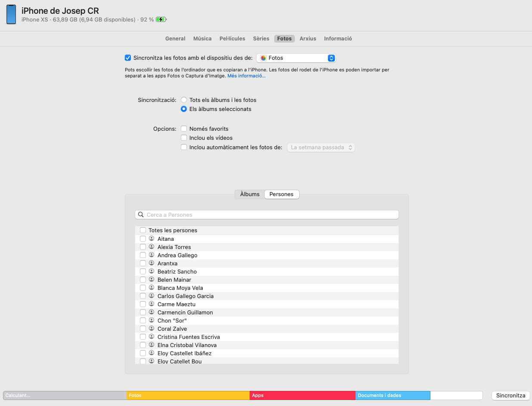This screenshot has width=532, height=406.
Task: Click the Chon "Sor" name in the list
Action: (x=172, y=320)
